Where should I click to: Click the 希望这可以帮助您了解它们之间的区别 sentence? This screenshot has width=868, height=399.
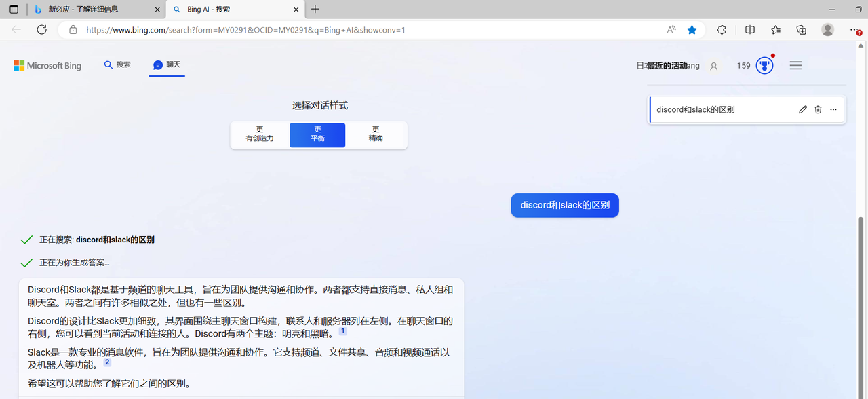click(109, 383)
